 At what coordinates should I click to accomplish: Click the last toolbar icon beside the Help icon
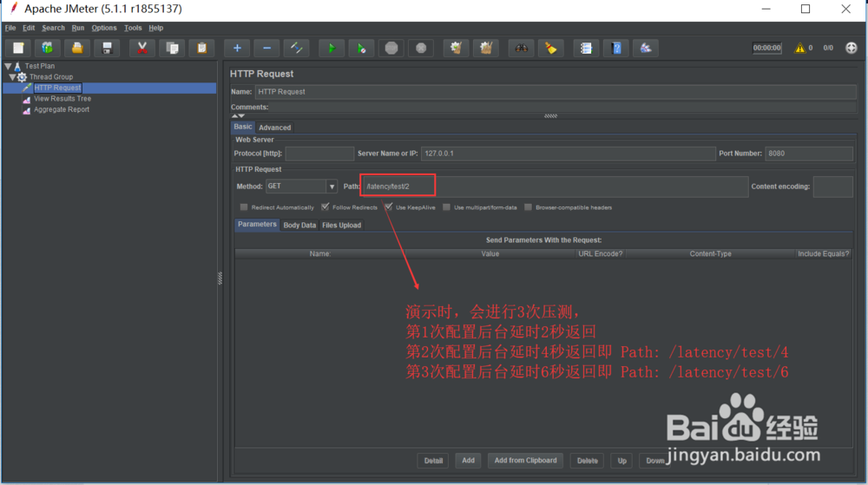click(x=646, y=48)
